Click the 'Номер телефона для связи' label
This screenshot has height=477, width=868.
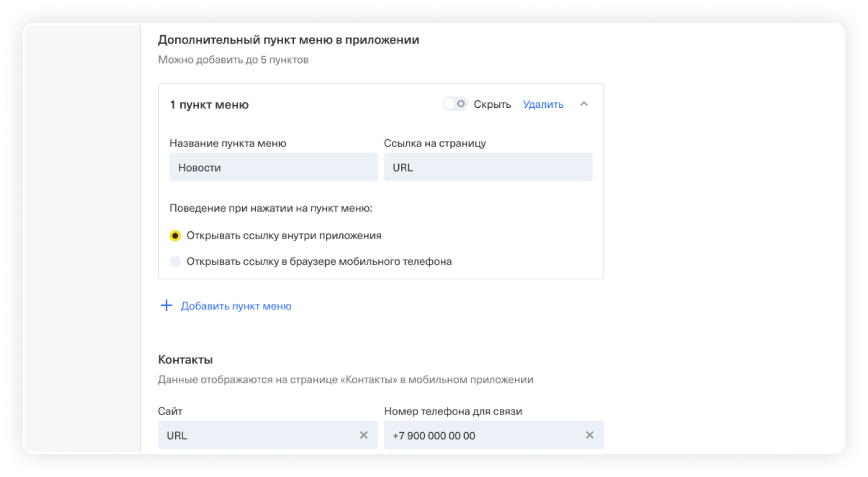coord(453,411)
